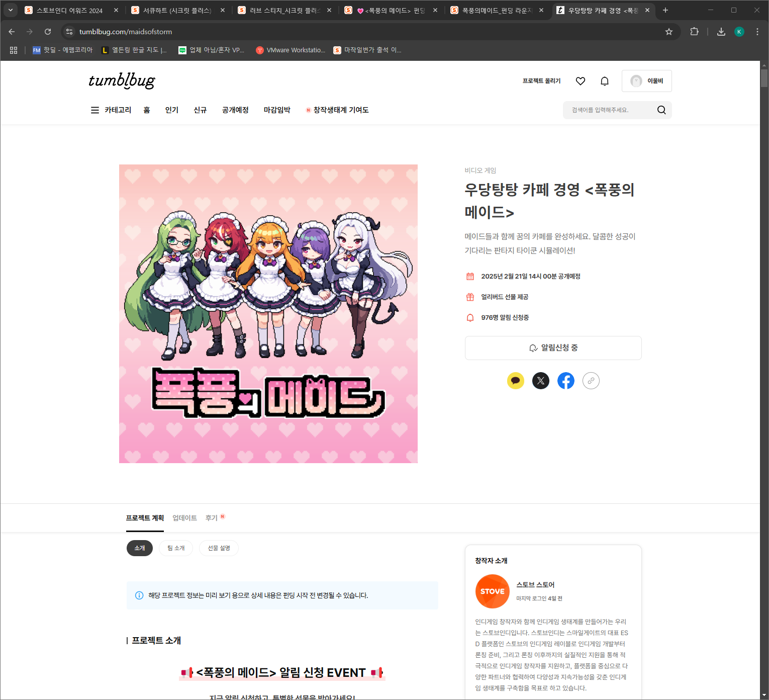This screenshot has height=700, width=769.
Task: Select the 소개 pill button
Action: [x=140, y=548]
